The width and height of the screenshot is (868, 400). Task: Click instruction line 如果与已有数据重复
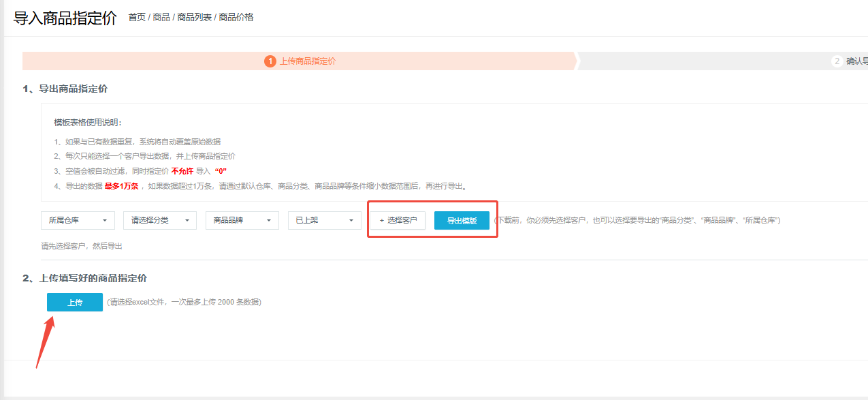[x=138, y=142]
